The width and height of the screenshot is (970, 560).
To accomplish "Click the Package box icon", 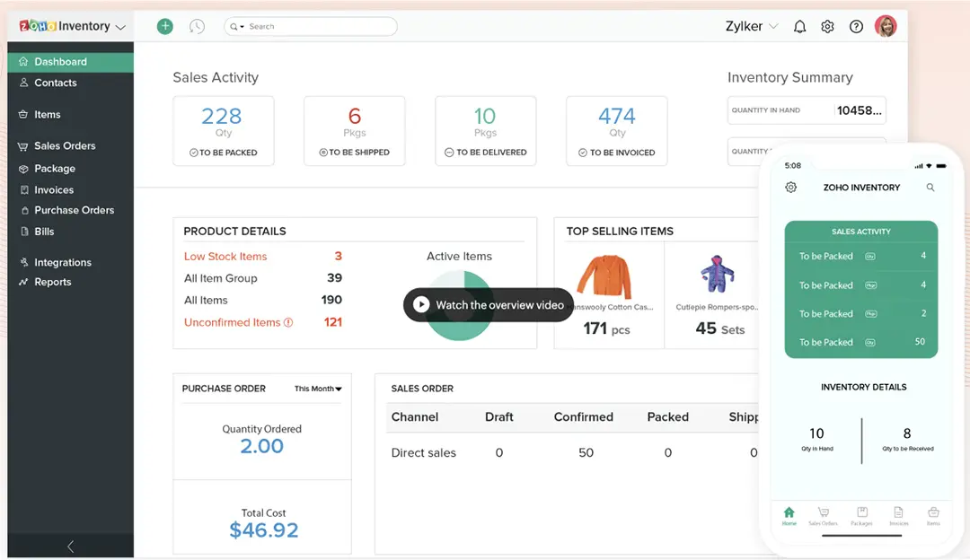I will [23, 169].
